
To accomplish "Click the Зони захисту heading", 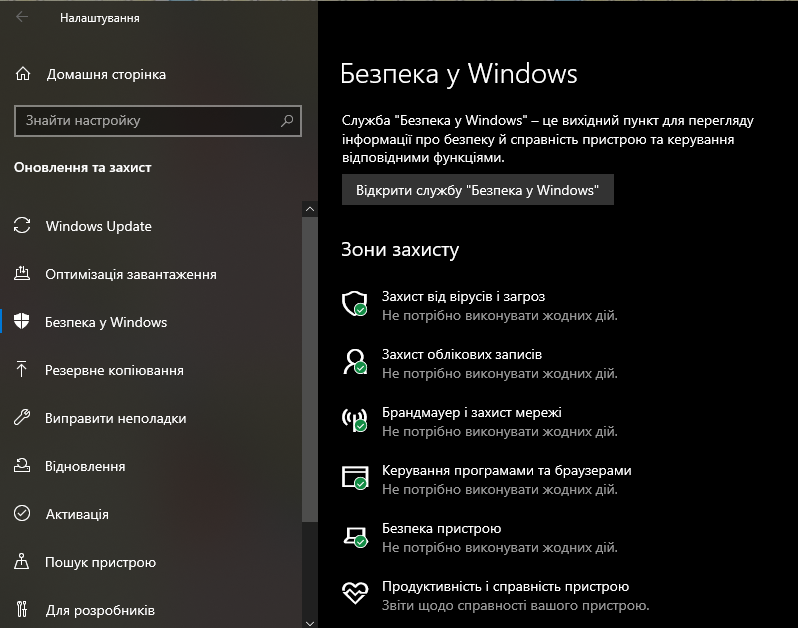I will [400, 249].
